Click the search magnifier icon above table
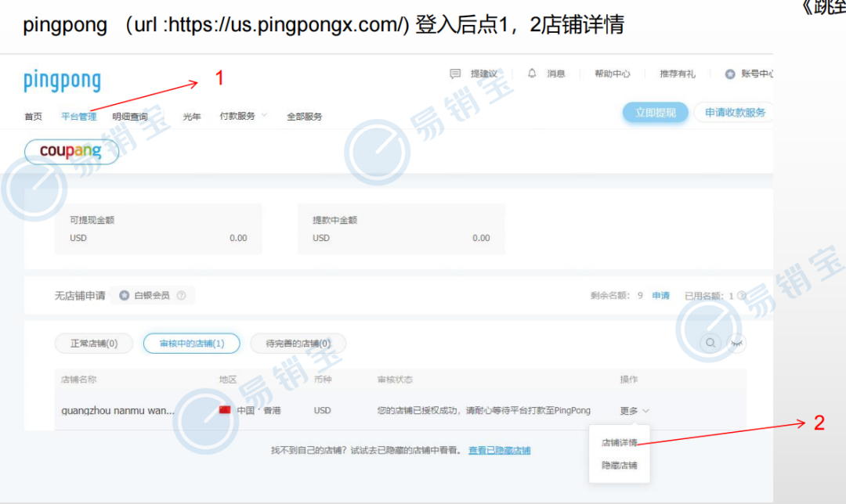 tap(710, 343)
